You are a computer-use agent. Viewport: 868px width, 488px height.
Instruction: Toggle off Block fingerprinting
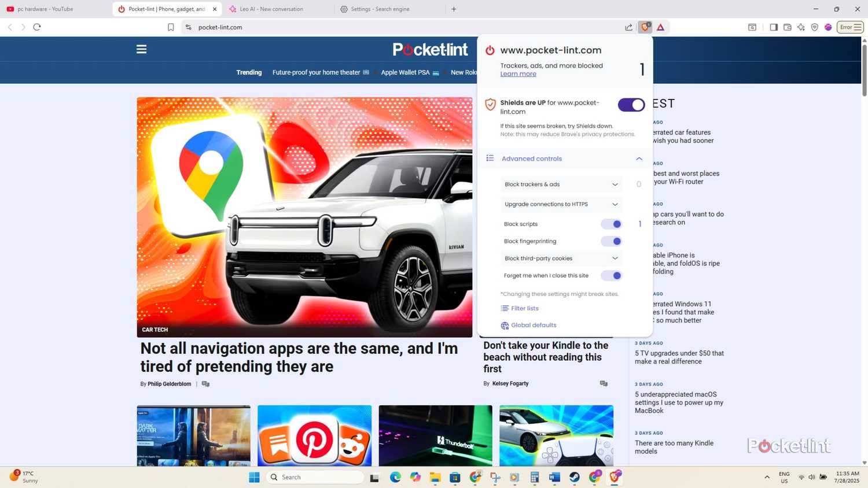coord(611,241)
